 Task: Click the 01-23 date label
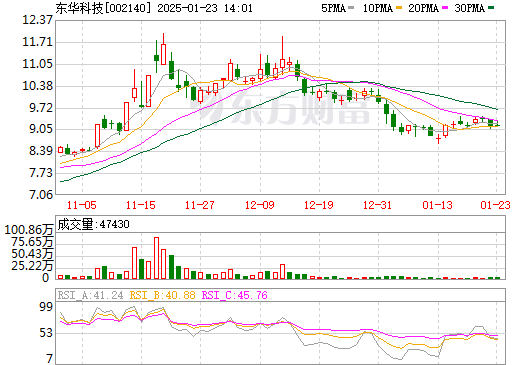pos(496,205)
